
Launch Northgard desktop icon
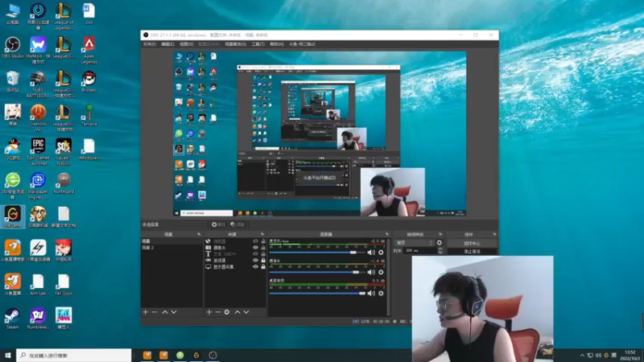coord(64,183)
